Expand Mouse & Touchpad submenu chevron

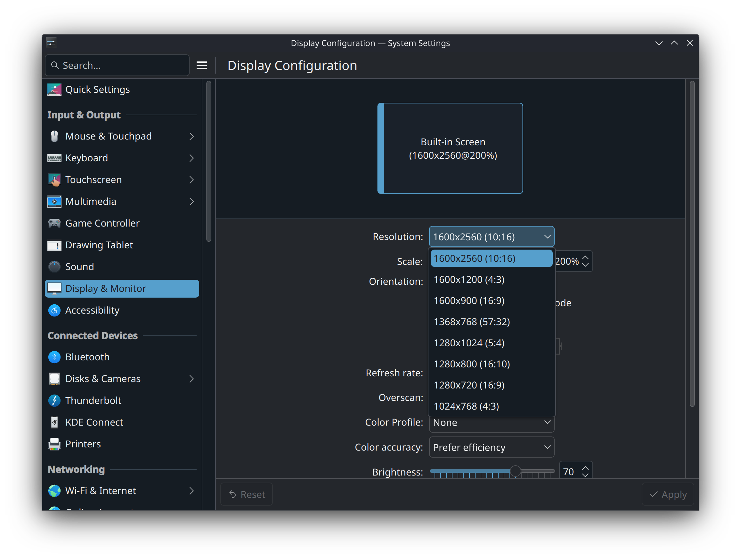point(191,136)
